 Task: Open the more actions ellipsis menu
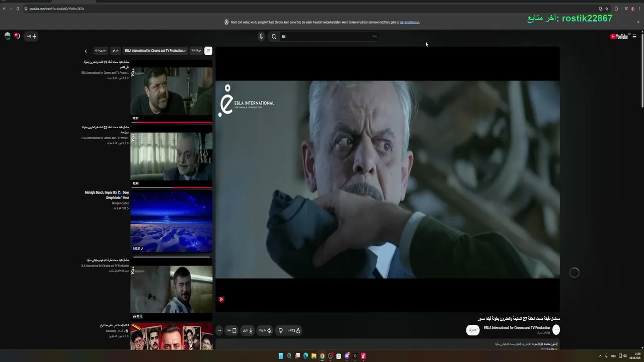tap(219, 330)
